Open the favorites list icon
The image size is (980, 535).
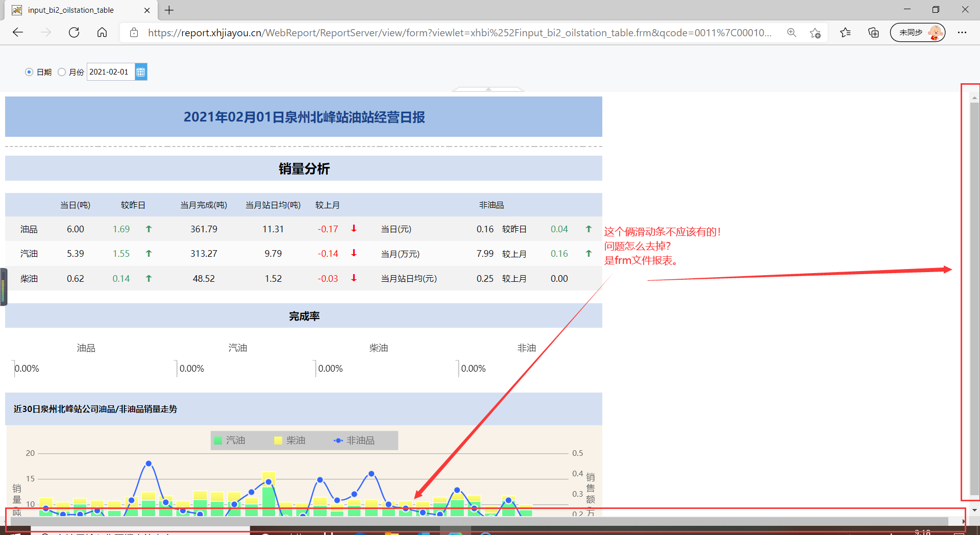(845, 33)
